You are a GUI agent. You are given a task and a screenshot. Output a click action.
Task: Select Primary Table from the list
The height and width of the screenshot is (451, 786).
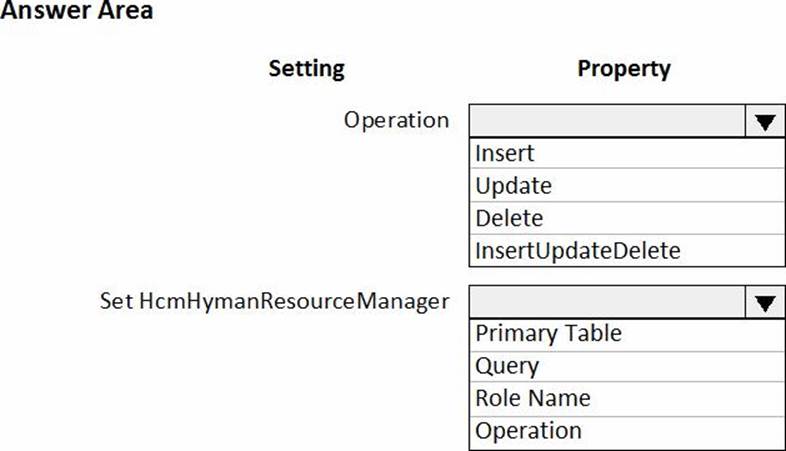548,333
